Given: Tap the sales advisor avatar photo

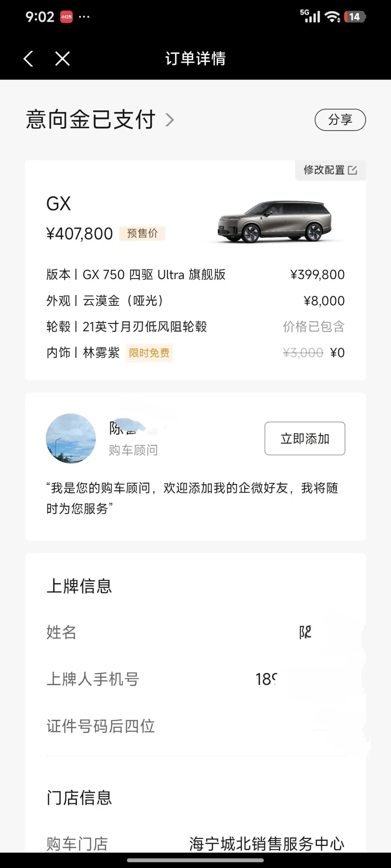Looking at the screenshot, I should click(71, 438).
